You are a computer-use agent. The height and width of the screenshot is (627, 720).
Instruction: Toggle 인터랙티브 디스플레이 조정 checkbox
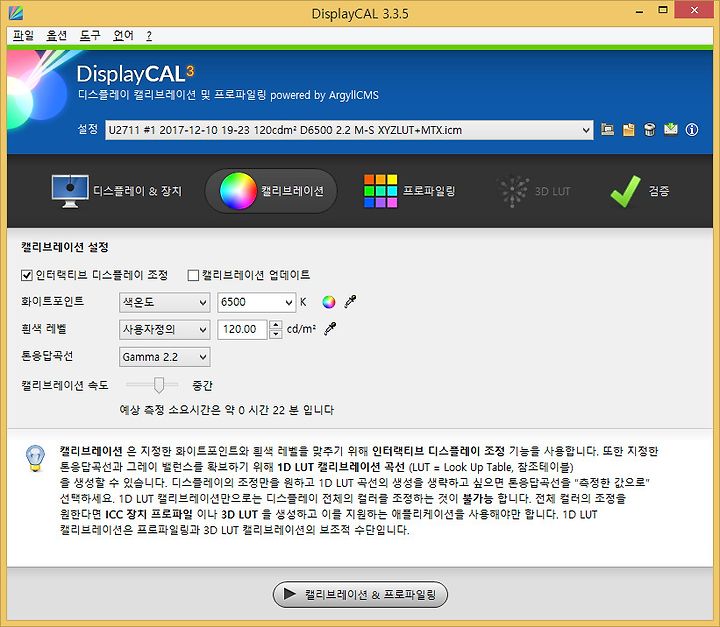click(x=27, y=275)
